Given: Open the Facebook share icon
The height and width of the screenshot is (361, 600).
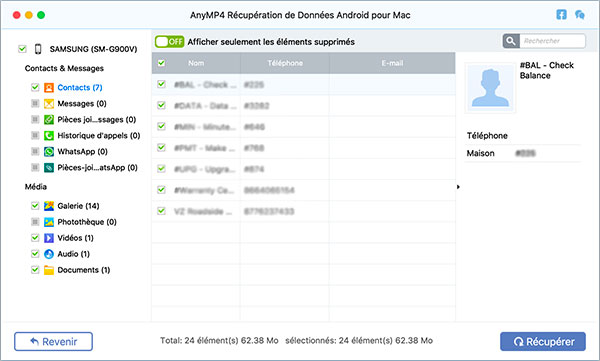Looking at the screenshot, I should coord(561,15).
